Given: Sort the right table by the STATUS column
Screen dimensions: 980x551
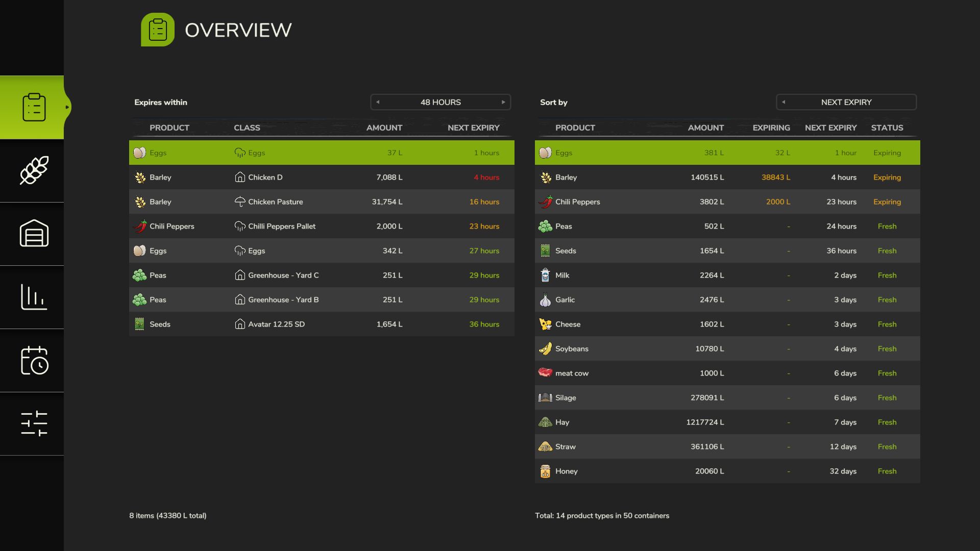Looking at the screenshot, I should click(x=887, y=128).
